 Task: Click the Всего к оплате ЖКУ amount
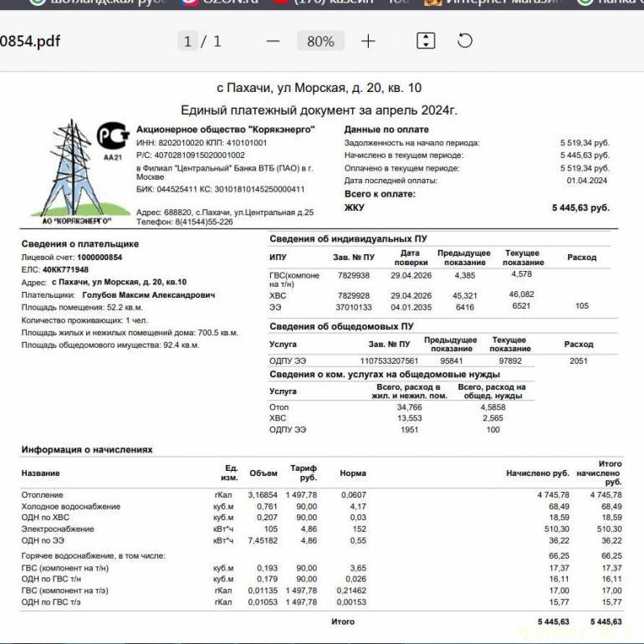pos(580,207)
